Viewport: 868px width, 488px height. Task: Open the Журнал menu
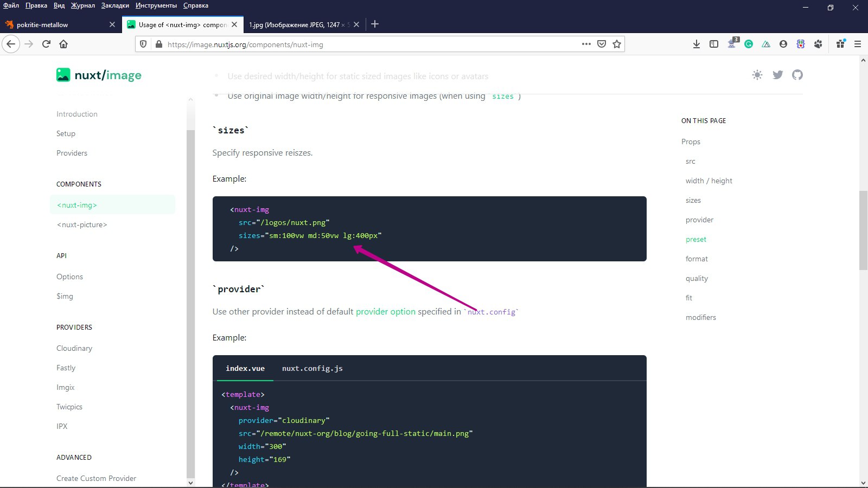tap(83, 5)
